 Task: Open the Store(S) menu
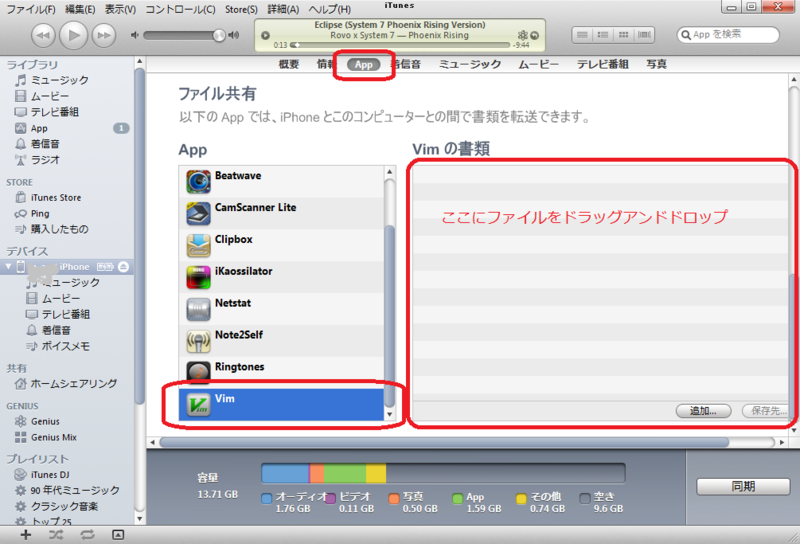click(241, 9)
